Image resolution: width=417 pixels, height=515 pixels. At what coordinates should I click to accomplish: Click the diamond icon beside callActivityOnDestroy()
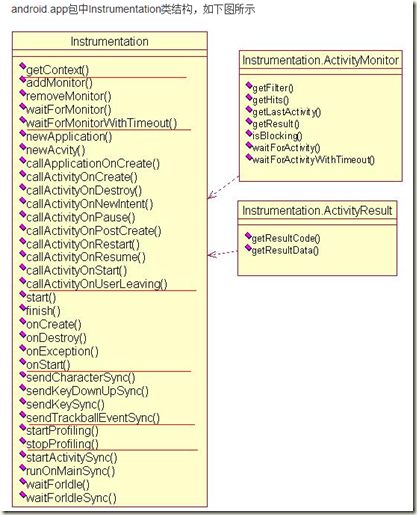click(x=22, y=187)
